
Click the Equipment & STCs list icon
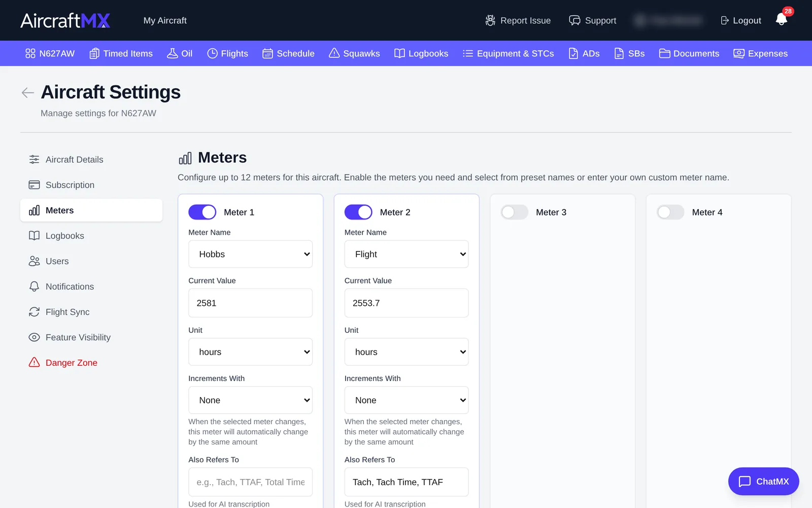tap(468, 53)
